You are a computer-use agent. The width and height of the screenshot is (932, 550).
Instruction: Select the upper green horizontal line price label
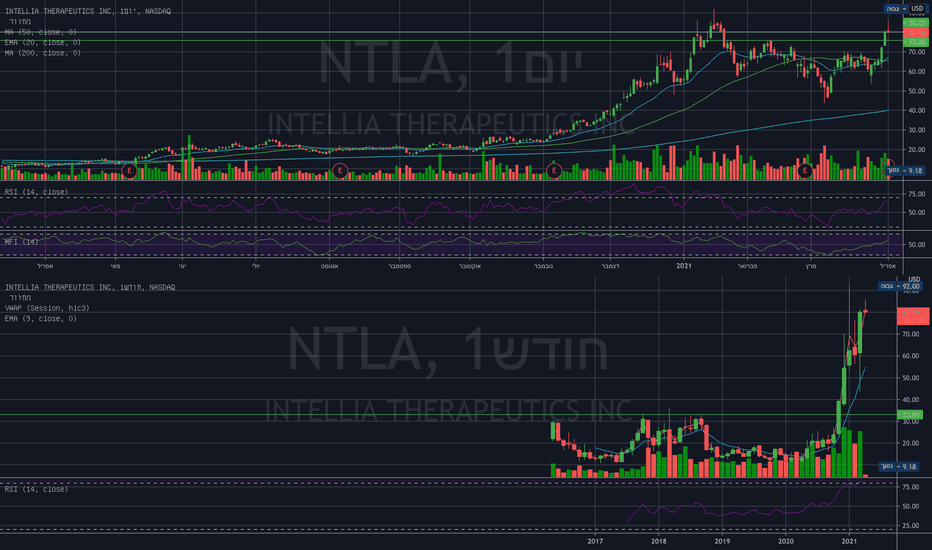click(915, 23)
